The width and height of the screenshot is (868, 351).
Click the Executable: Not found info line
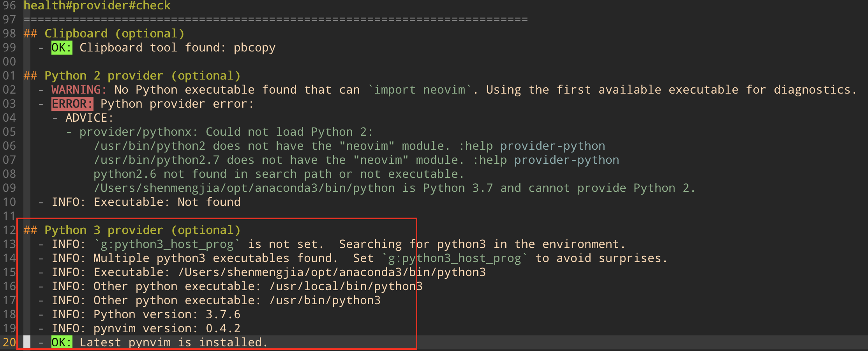click(x=146, y=202)
